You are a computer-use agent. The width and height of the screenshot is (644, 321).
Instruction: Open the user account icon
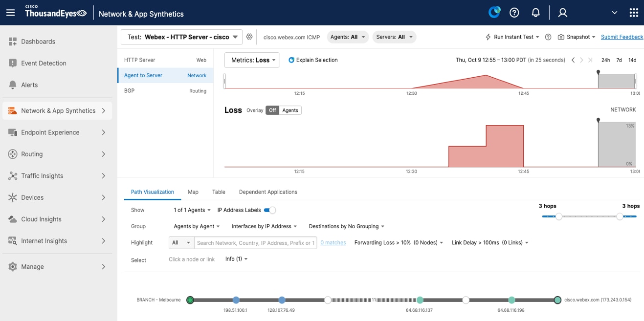click(563, 13)
